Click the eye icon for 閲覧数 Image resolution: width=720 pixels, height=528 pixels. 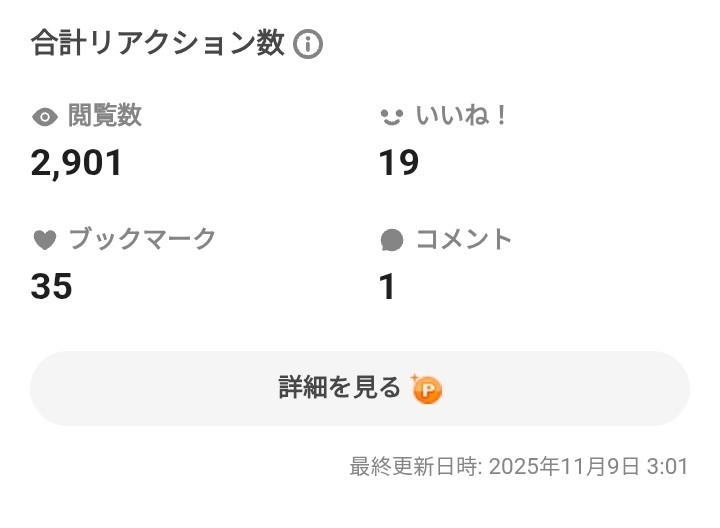coord(45,117)
